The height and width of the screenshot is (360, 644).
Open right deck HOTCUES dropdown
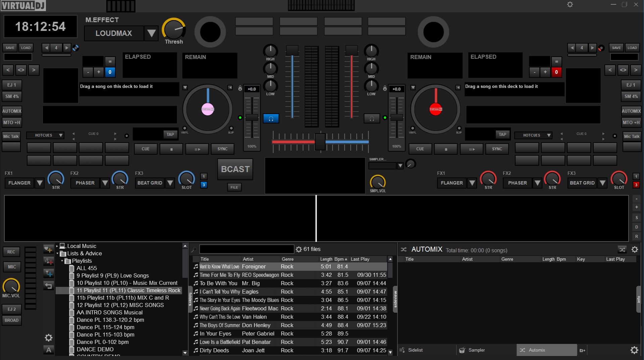[x=533, y=135]
